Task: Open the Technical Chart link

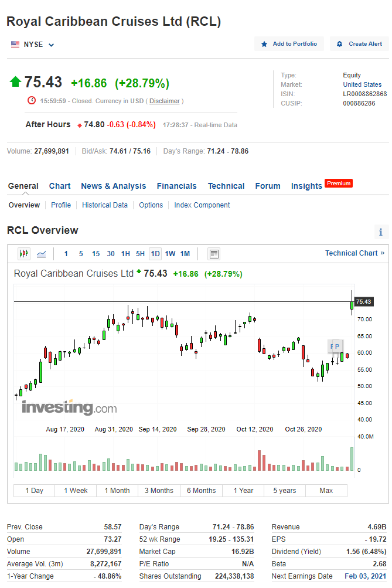Action: 354,253
